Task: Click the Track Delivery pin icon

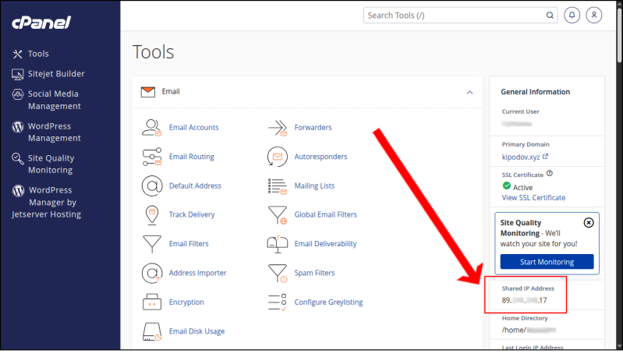Action: (x=152, y=215)
